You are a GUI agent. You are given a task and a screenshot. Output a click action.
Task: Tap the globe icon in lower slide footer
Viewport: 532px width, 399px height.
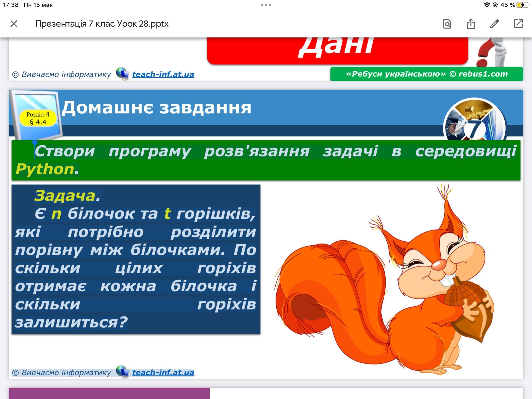pyautogui.click(x=122, y=372)
